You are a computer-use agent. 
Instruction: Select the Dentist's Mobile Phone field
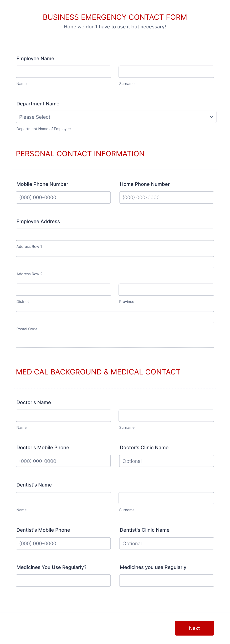coord(63,543)
